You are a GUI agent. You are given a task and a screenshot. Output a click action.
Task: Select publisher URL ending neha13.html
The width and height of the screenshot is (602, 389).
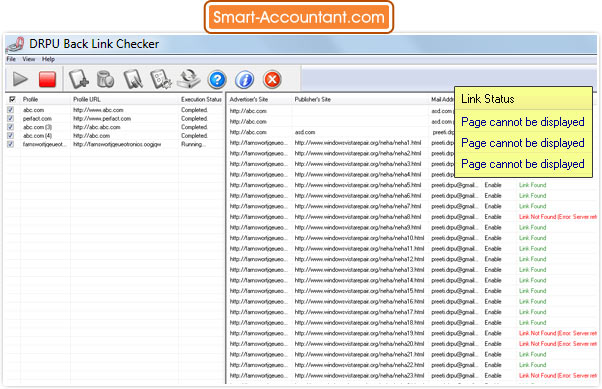tap(359, 270)
